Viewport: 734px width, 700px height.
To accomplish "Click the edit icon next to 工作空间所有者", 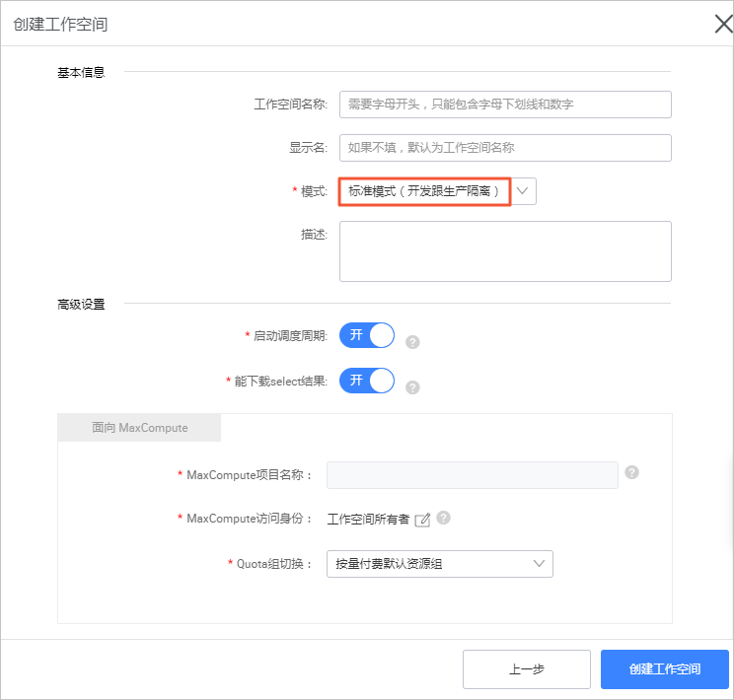I will [x=422, y=520].
